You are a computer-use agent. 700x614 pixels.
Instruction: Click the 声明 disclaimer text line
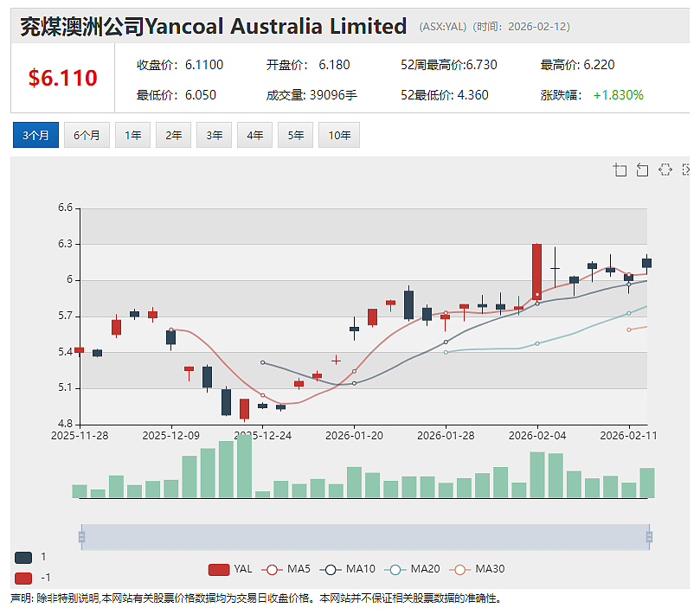click(256, 598)
